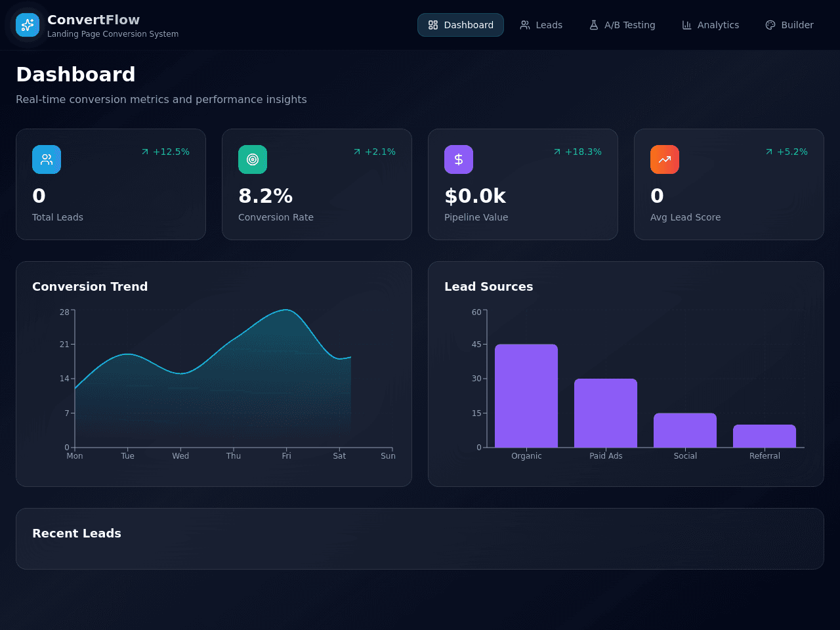
Task: Click the Referral bar in Lead Sources
Action: click(765, 436)
